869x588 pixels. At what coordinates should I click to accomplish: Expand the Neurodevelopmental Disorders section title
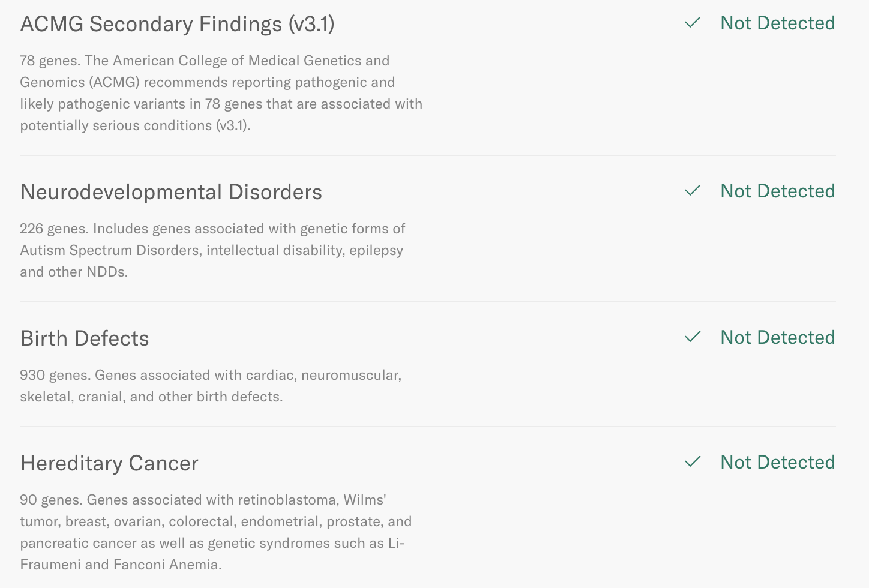point(171,192)
